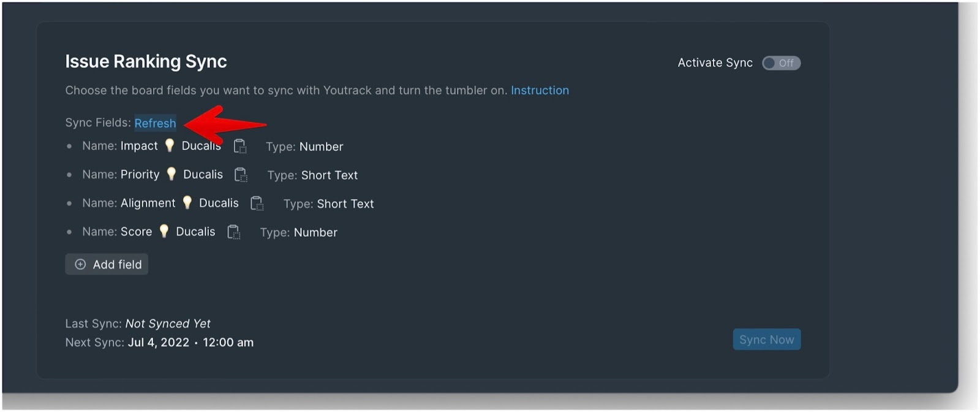Screen dimensions: 980x412
Task: Select the Score field name
Action: click(136, 232)
